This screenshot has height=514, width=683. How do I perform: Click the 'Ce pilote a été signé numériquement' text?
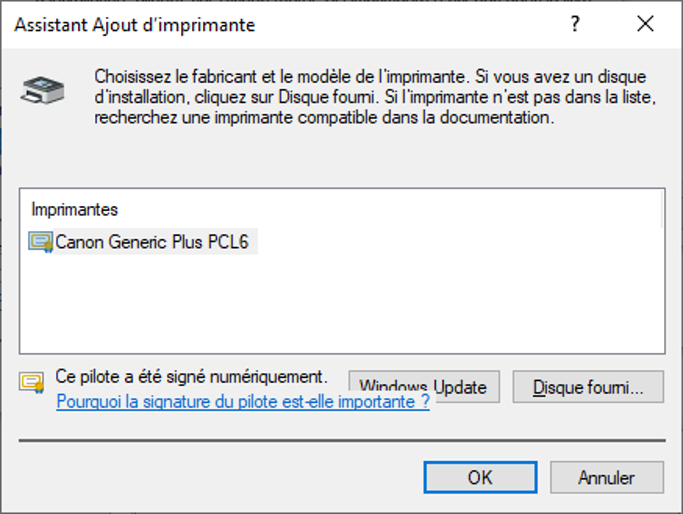[x=191, y=377]
